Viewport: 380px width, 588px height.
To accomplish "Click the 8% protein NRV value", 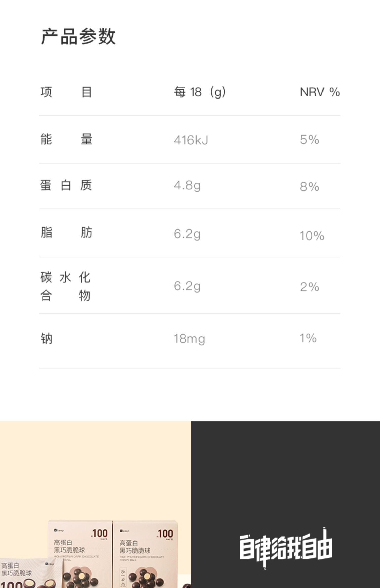I will point(310,187).
